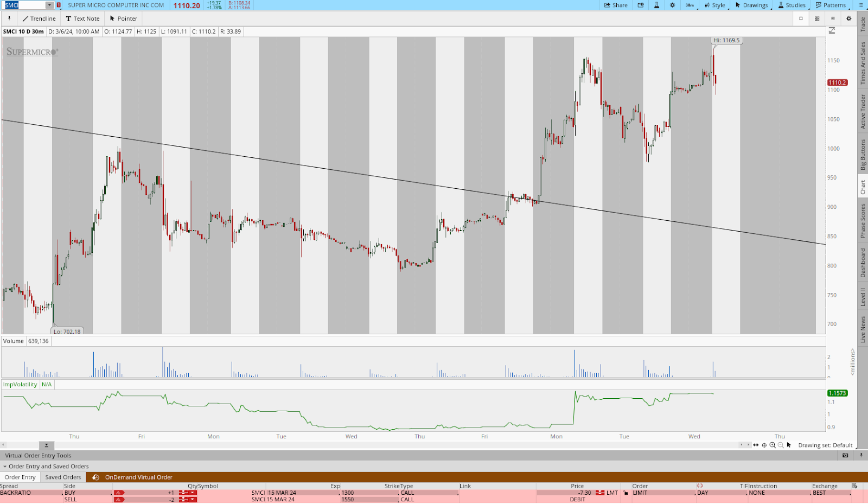Open the BEST exchange dropdown
This screenshot has height=504, width=868.
831,493
